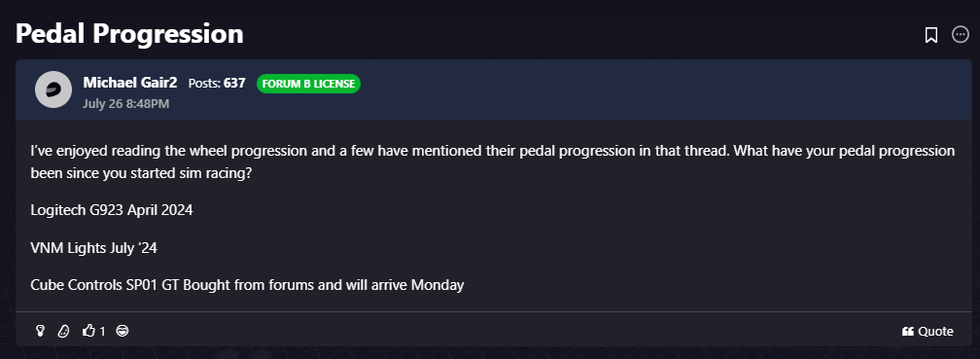Quote Michael Gair2's post
The height and width of the screenshot is (359, 980).
coord(927,332)
